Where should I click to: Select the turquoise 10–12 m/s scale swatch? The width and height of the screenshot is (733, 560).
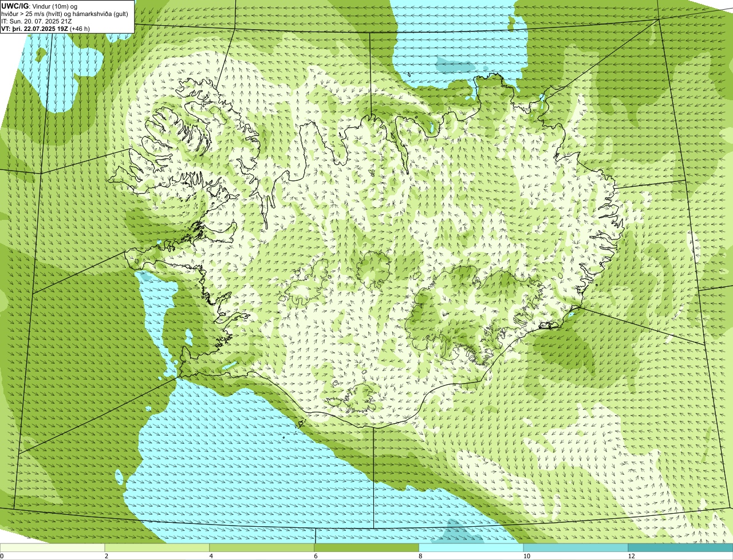[x=576, y=548]
